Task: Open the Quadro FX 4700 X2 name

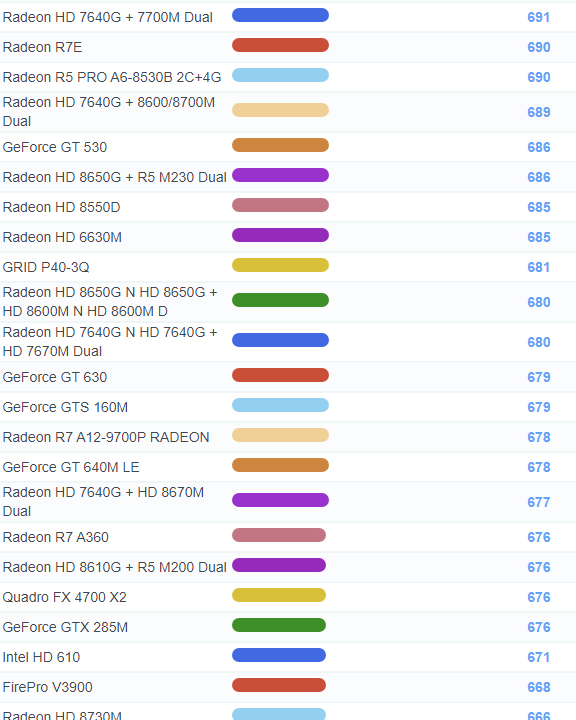Action: coord(64,597)
